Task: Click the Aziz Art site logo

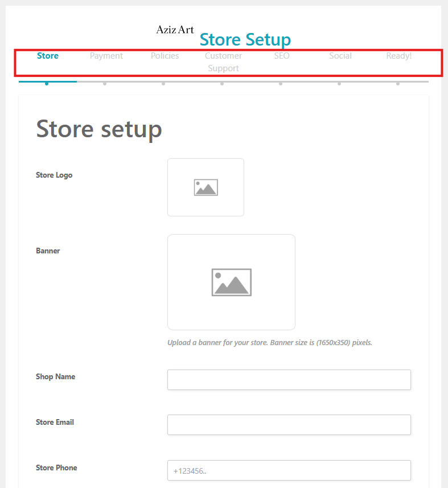Action: tap(175, 30)
